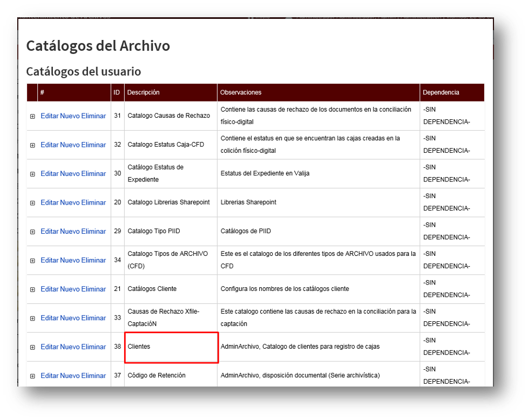Image resolution: width=528 pixels, height=420 pixels.
Task: Expand the Catálogos Cliente row
Action: tap(32, 289)
